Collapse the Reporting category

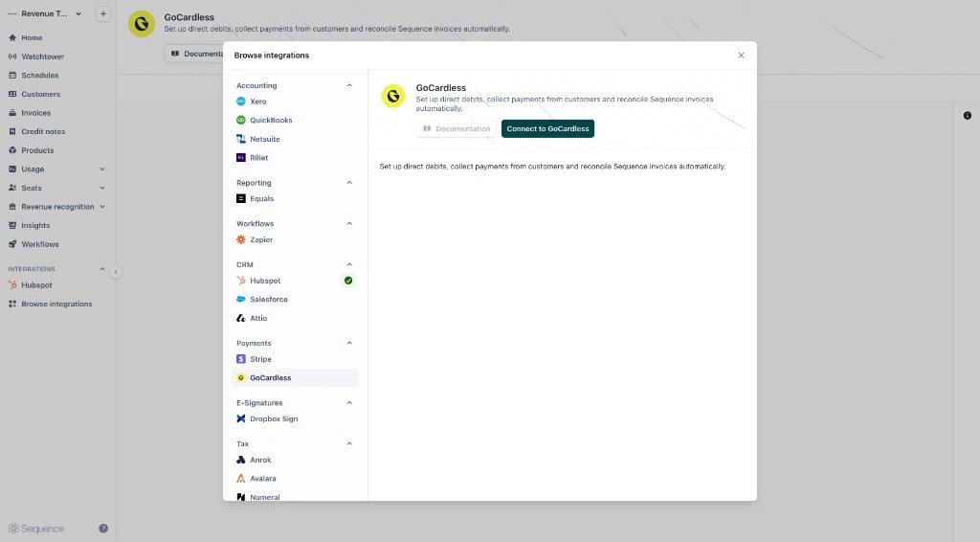pos(349,183)
